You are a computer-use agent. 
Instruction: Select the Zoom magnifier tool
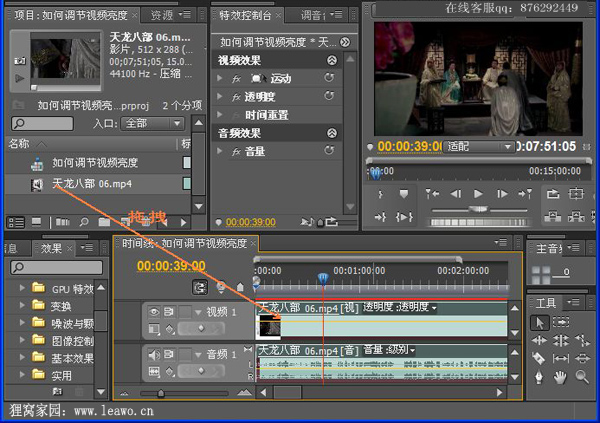(x=582, y=377)
